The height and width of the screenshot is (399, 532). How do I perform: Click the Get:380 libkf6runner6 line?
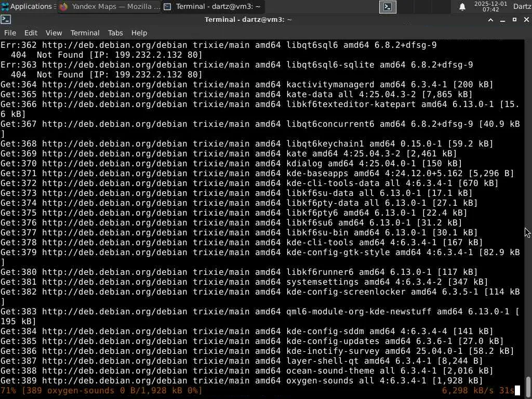click(239, 272)
